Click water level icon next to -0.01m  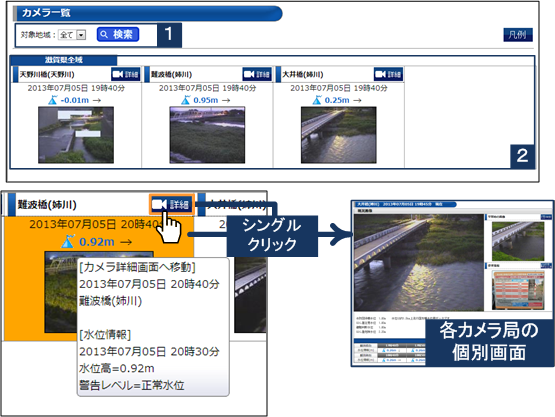pos(53,100)
